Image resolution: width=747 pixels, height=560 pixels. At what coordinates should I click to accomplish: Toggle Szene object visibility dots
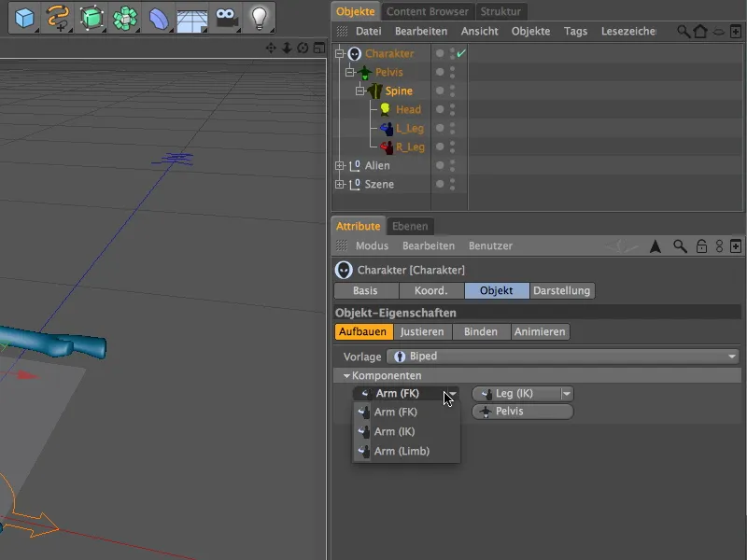[452, 184]
